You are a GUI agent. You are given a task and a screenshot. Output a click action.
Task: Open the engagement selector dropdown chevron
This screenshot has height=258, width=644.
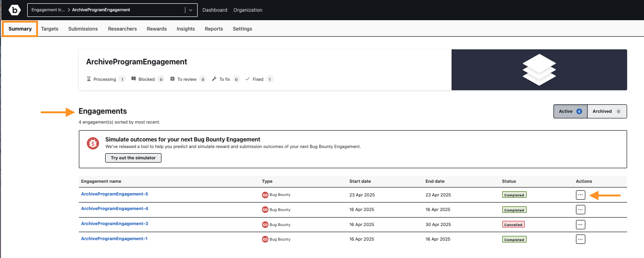191,10
